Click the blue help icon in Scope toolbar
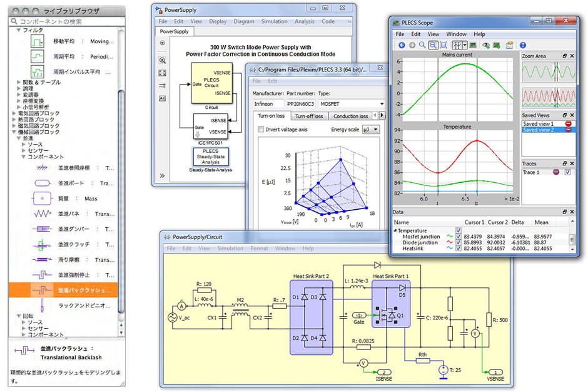Image resolution: width=588 pixels, height=392 pixels. click(522, 45)
